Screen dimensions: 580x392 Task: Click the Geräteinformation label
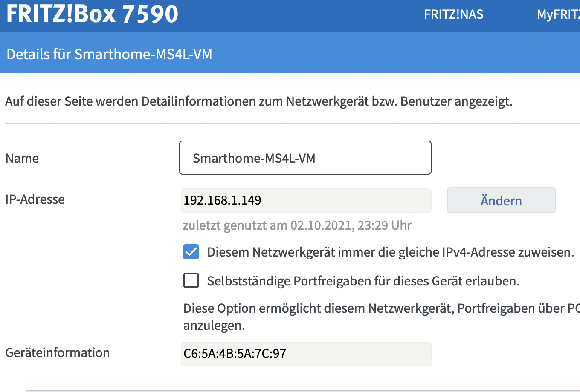point(58,353)
